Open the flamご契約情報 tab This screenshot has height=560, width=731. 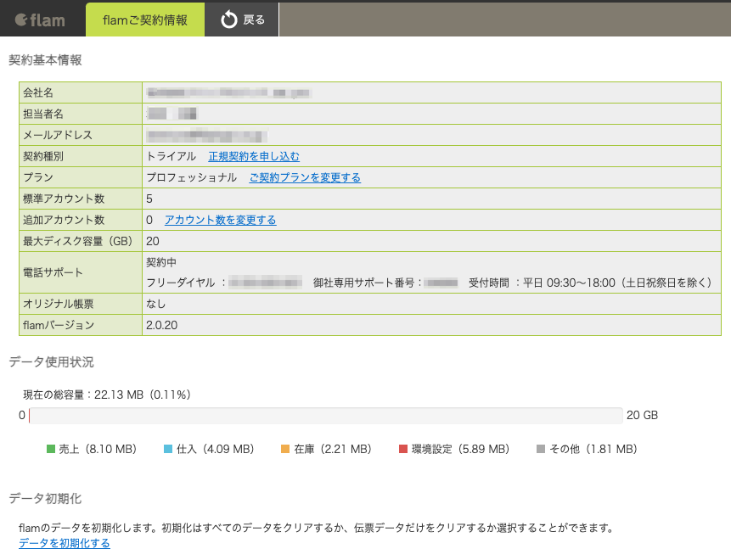click(x=145, y=20)
